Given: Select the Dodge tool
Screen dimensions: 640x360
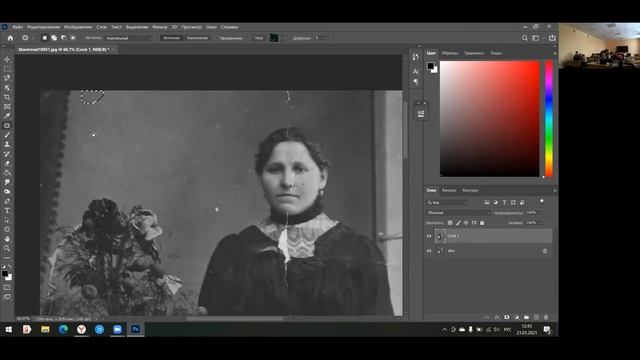Looking at the screenshot, I should pos(7,191).
